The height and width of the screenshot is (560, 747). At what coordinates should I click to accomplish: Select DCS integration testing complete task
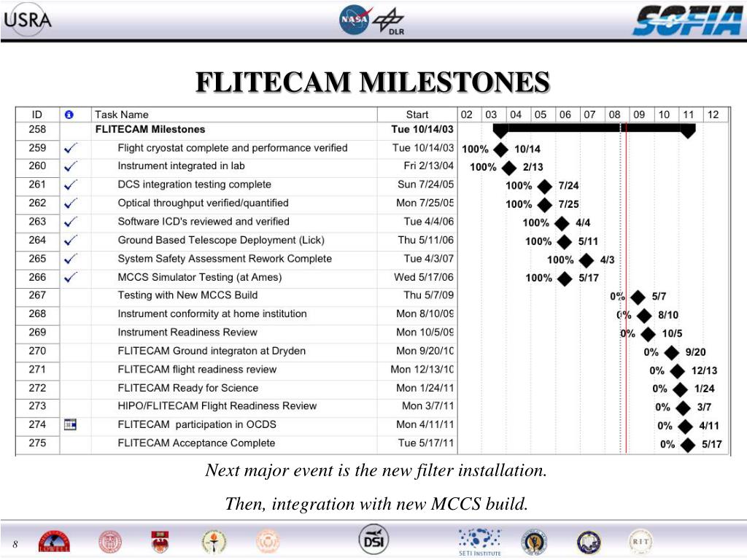[194, 184]
